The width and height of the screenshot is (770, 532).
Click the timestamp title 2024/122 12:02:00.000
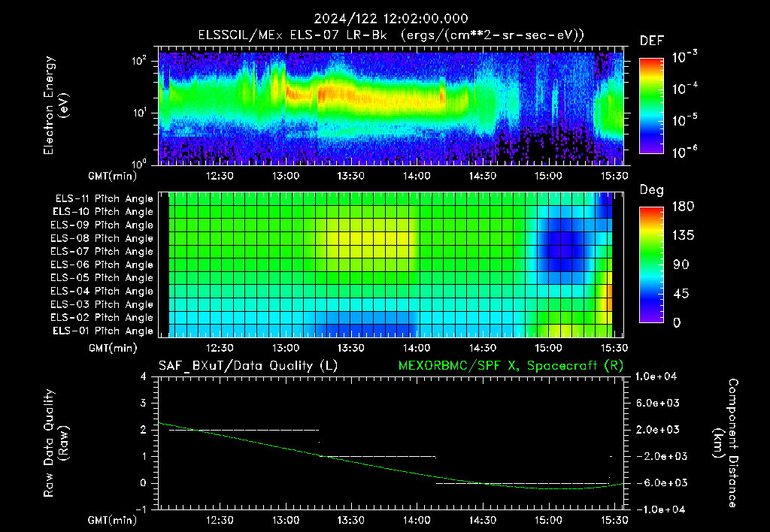tap(391, 19)
